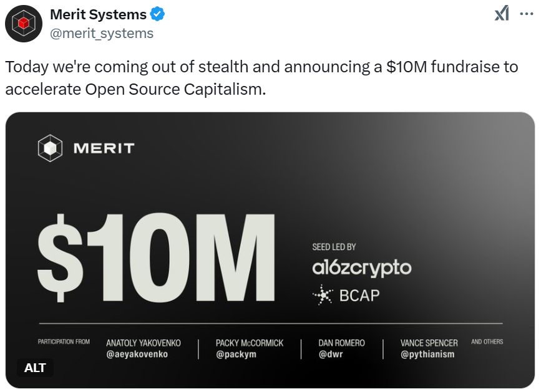Click the @packym handle in the image
The image size is (541, 392).
coord(236,355)
